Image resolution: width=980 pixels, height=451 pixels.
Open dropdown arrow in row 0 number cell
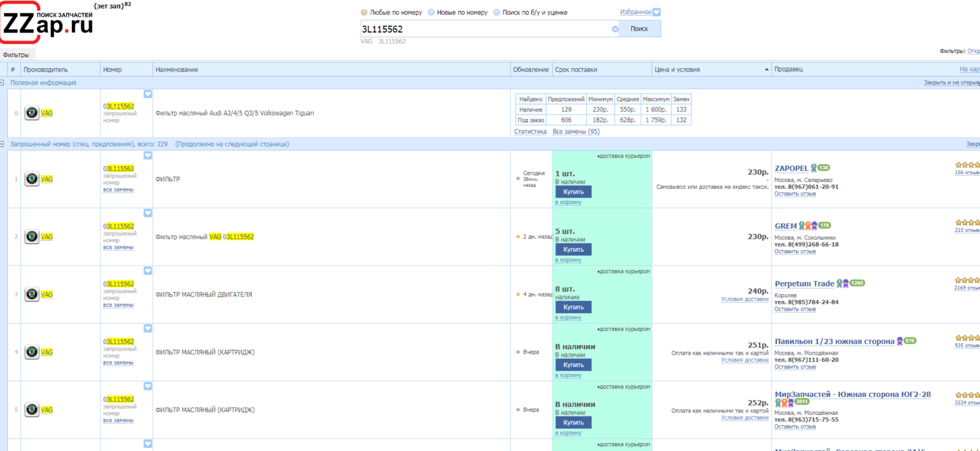tap(148, 94)
